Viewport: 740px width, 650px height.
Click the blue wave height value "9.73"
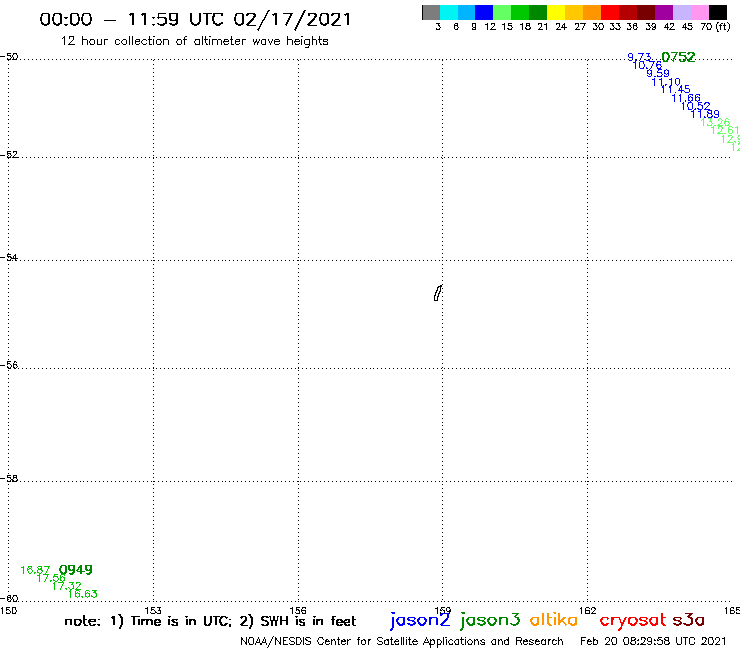click(x=639, y=57)
